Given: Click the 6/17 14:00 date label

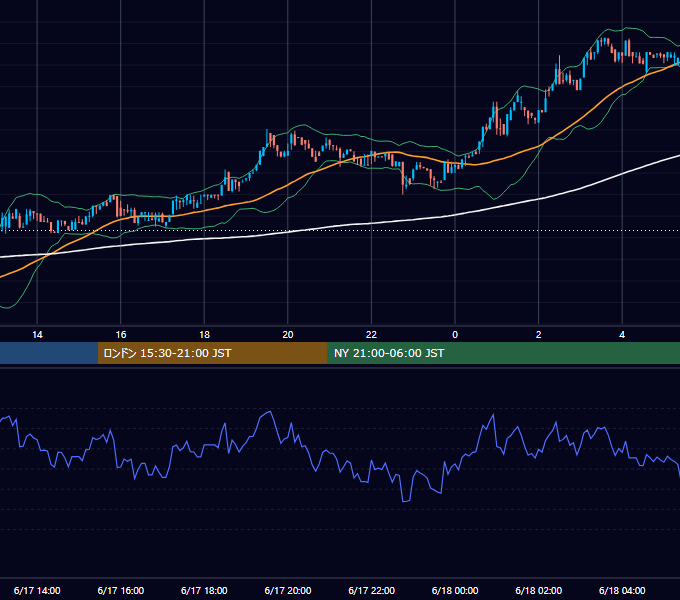Looking at the screenshot, I should point(37,590).
